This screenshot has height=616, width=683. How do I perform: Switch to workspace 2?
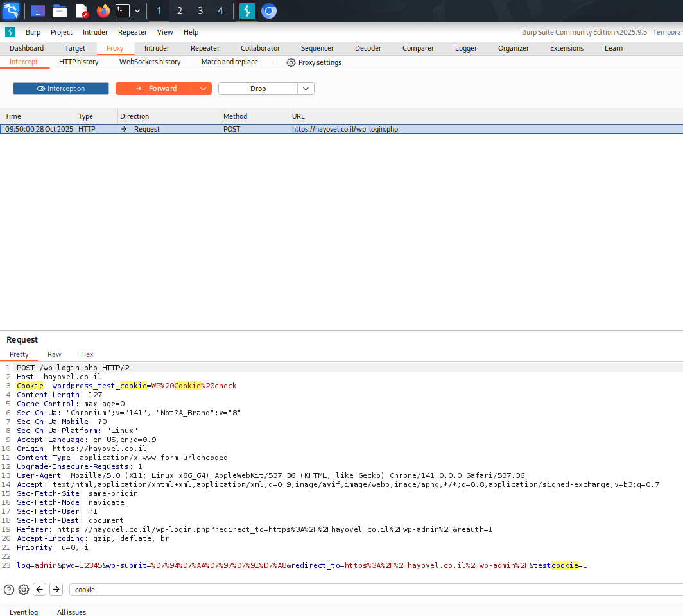(x=180, y=11)
